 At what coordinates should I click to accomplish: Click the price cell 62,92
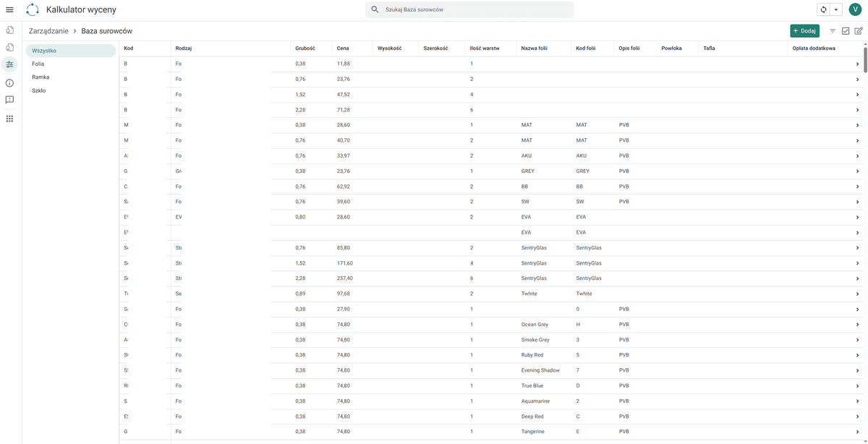pos(344,187)
